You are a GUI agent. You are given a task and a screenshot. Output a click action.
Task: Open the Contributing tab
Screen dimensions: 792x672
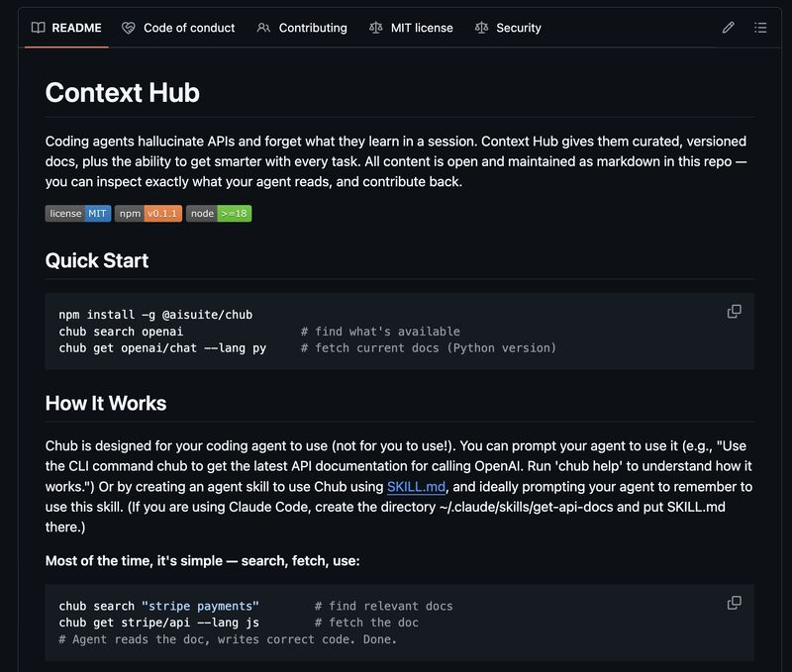pyautogui.click(x=313, y=28)
